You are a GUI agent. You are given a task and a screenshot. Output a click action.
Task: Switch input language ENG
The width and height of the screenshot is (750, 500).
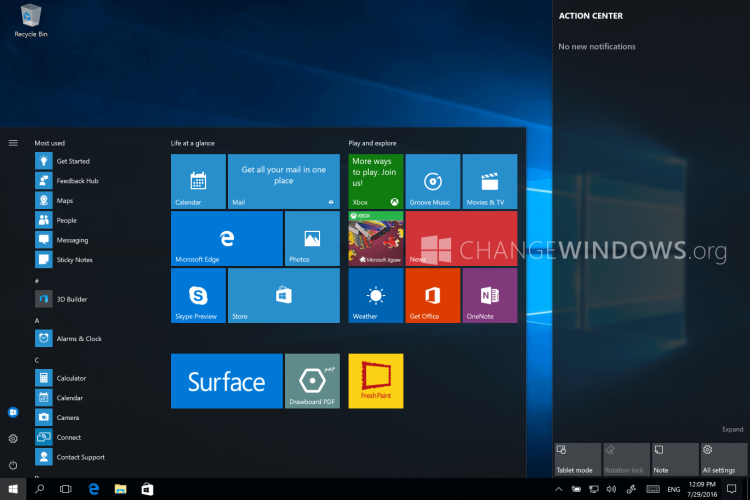point(673,489)
